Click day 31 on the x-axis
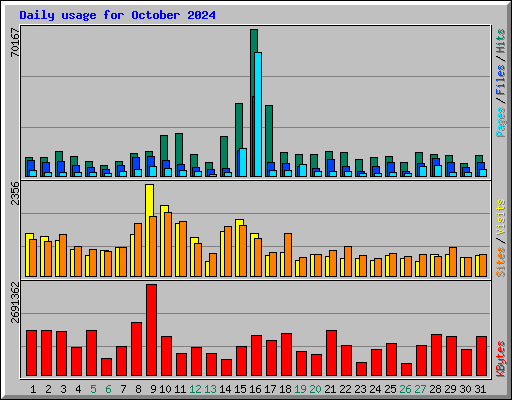 coord(480,389)
